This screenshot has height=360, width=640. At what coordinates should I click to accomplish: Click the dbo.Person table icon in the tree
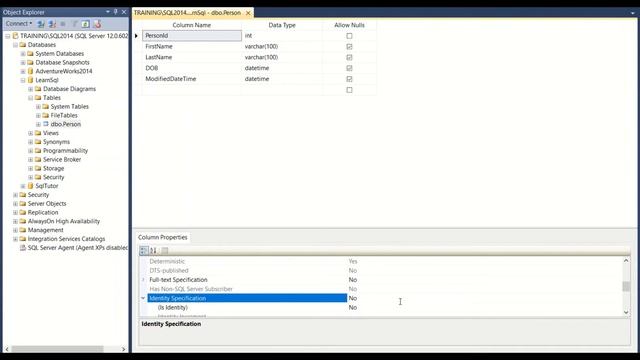coord(46,124)
